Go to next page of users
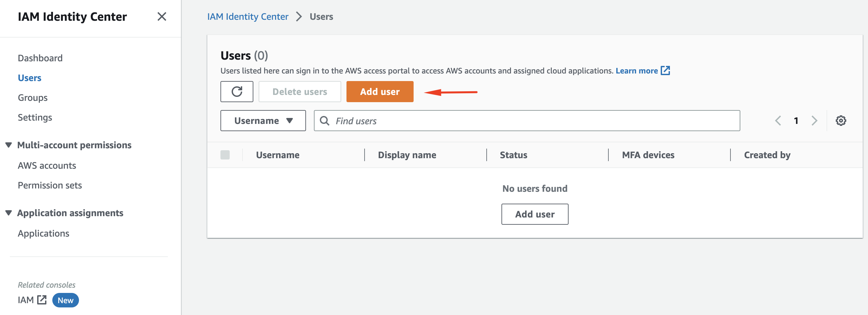This screenshot has width=868, height=315. click(814, 120)
